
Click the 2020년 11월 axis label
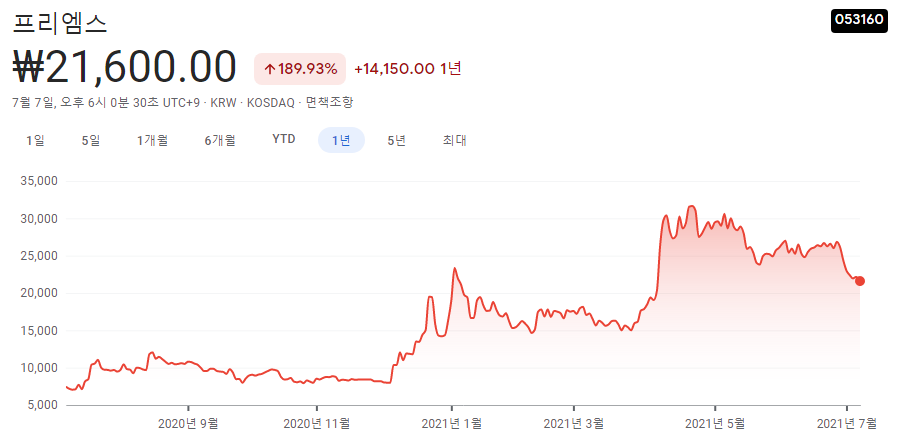(316, 424)
